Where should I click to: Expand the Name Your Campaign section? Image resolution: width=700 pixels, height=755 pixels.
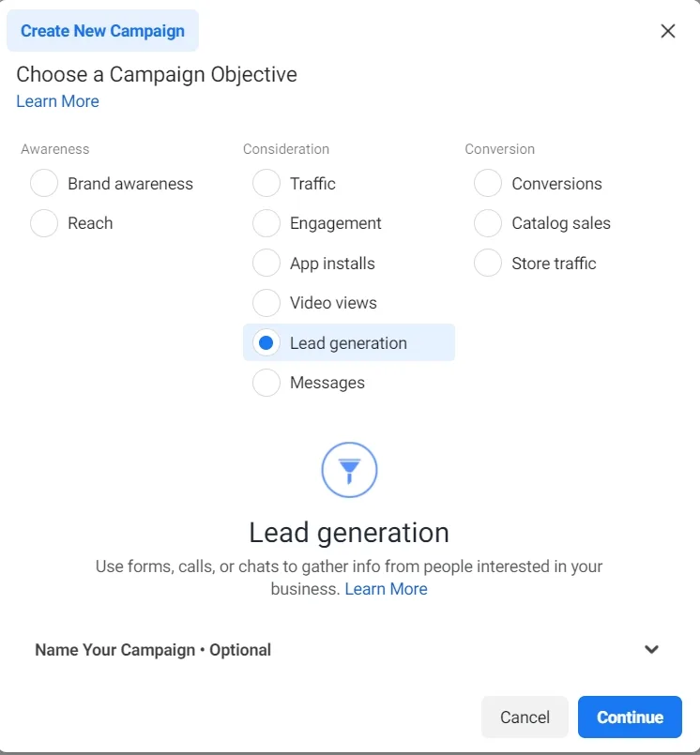651,649
